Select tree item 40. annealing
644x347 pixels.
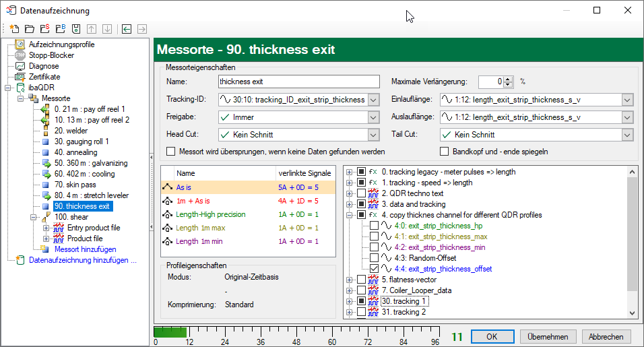(75, 152)
